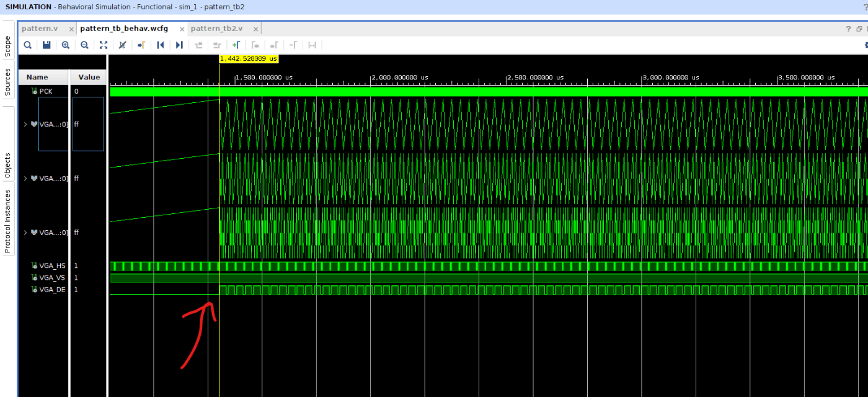Save the waveform configuration
868x397 pixels.
(x=46, y=45)
